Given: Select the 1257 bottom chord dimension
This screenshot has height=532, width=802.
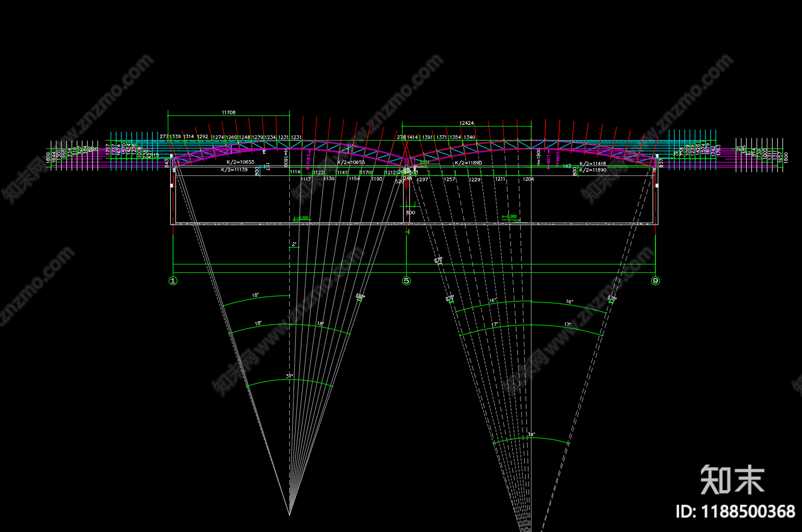Looking at the screenshot, I should [x=449, y=179].
